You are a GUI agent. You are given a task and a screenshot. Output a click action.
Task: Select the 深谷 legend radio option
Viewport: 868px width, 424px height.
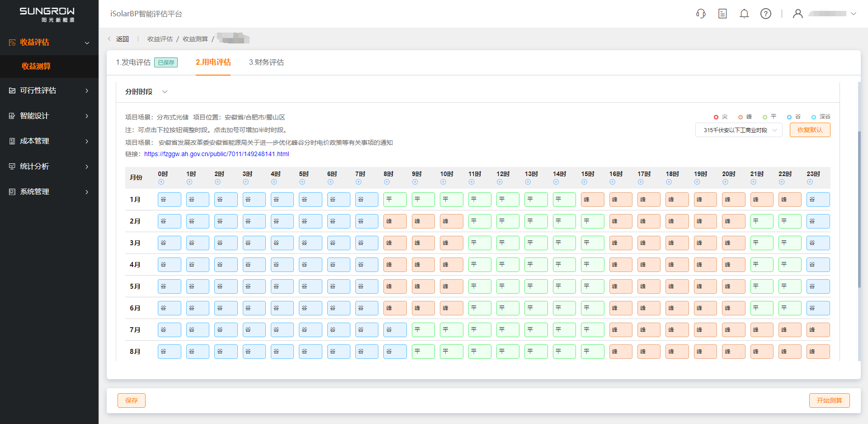(x=814, y=117)
